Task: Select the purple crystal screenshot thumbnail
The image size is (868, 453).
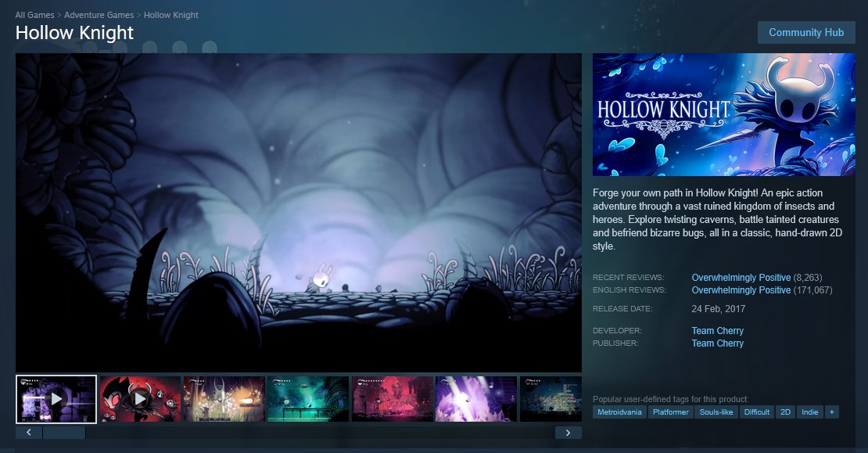Action: pyautogui.click(x=476, y=399)
